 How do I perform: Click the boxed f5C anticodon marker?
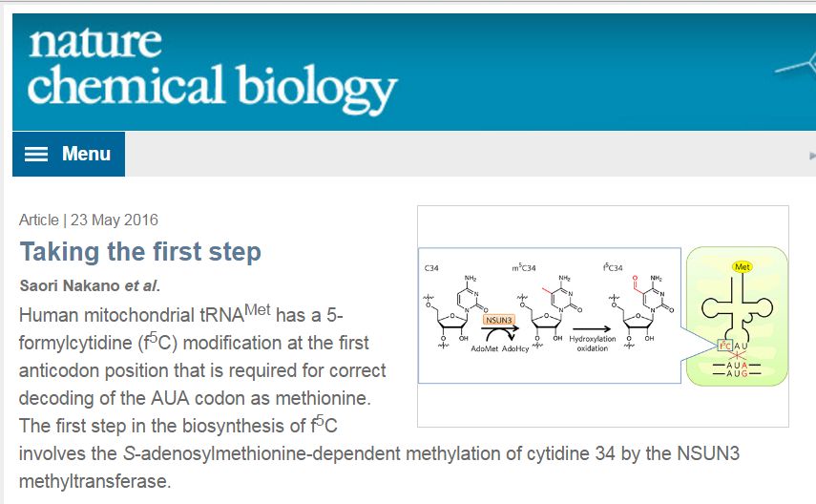tap(725, 346)
